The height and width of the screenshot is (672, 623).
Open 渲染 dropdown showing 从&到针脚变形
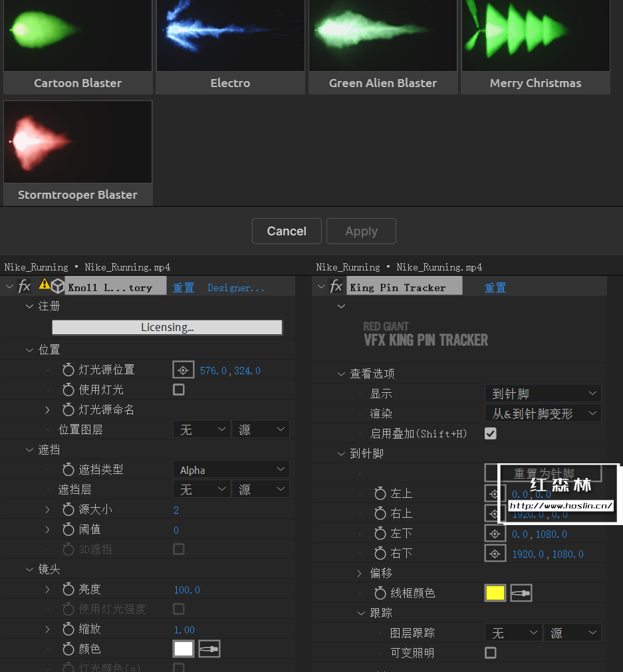(543, 413)
